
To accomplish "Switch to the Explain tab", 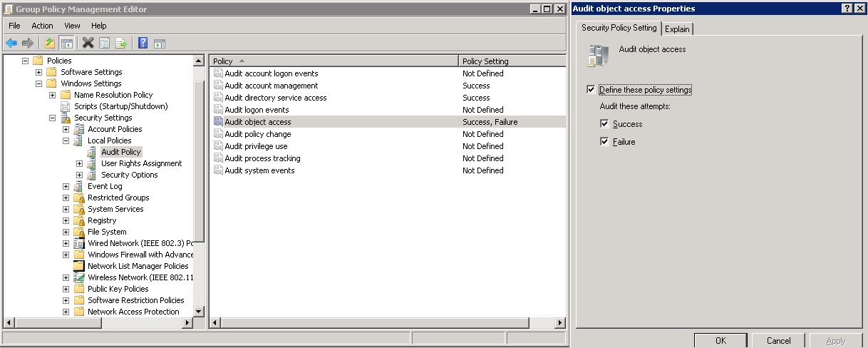I will pyautogui.click(x=678, y=29).
